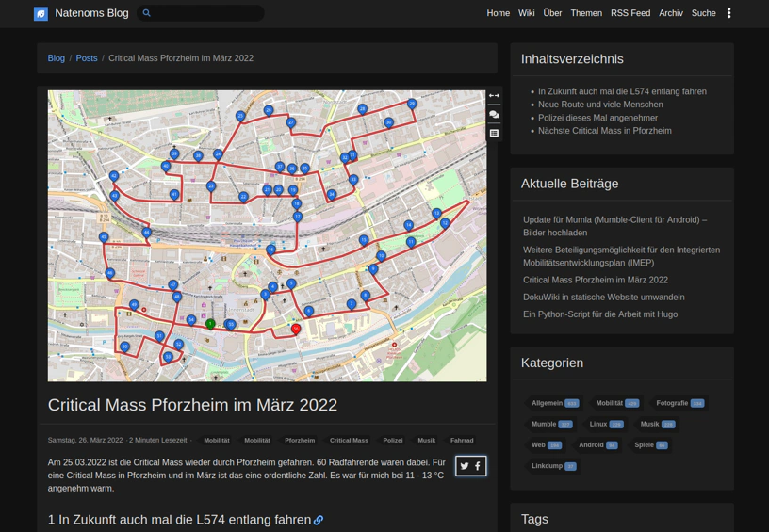
Task: Click the Kategorien heading
Action: 551,363
